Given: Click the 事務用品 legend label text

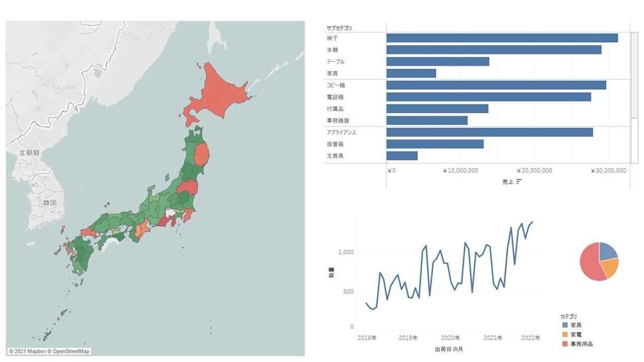Looking at the screenshot, I should point(582,344).
